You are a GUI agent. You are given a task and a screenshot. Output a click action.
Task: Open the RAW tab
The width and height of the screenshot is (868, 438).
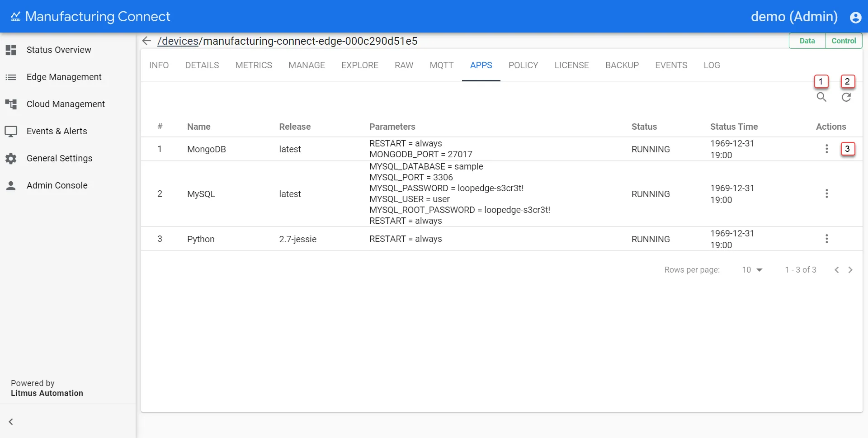(404, 66)
